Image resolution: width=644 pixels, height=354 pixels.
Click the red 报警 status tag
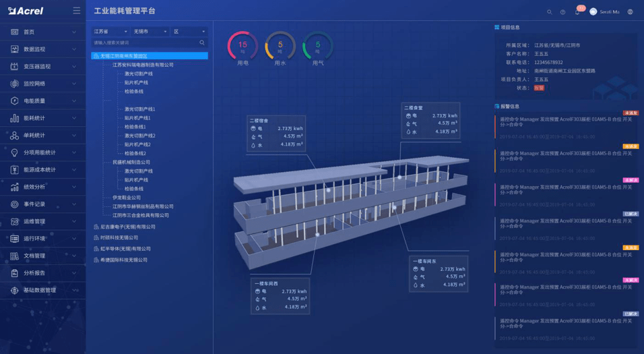pyautogui.click(x=539, y=88)
